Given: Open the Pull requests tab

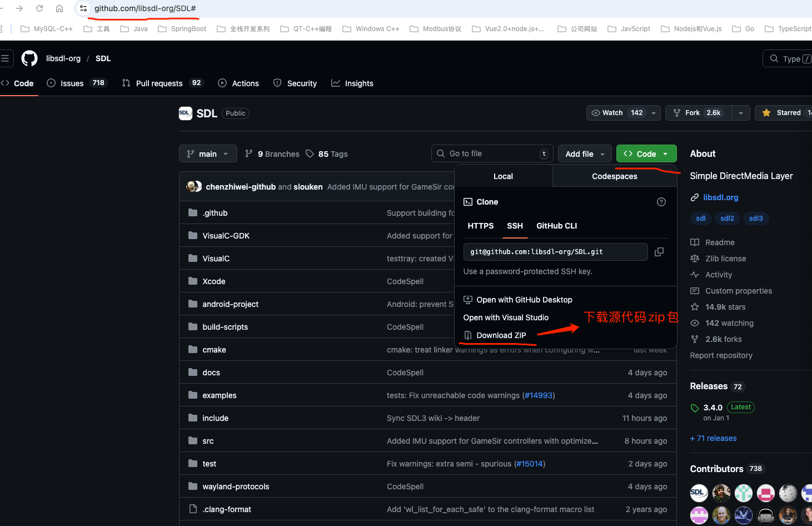Looking at the screenshot, I should 162,83.
